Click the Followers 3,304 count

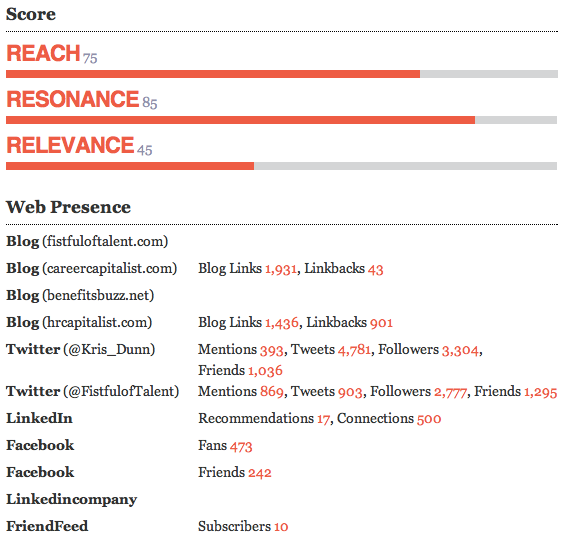(461, 351)
